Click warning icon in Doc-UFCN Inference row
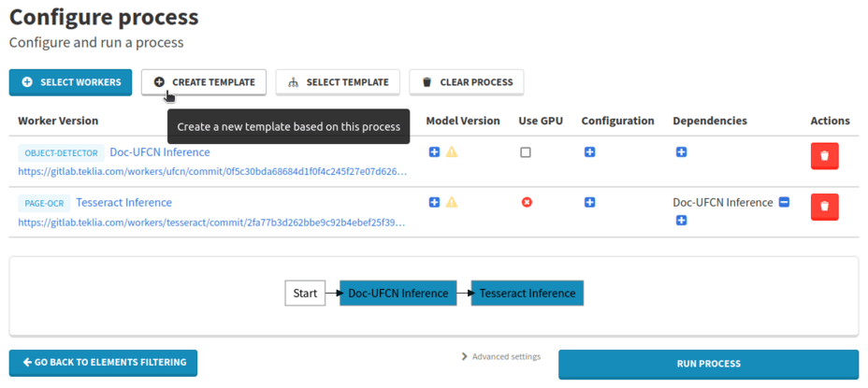The width and height of the screenshot is (868, 388). coord(452,151)
